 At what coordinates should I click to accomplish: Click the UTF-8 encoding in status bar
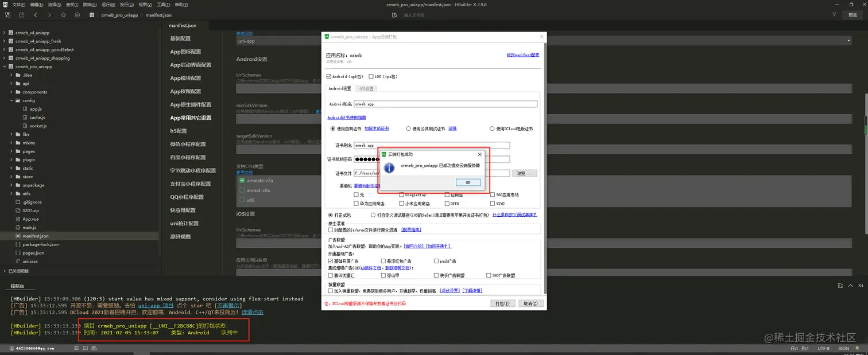(x=823, y=348)
